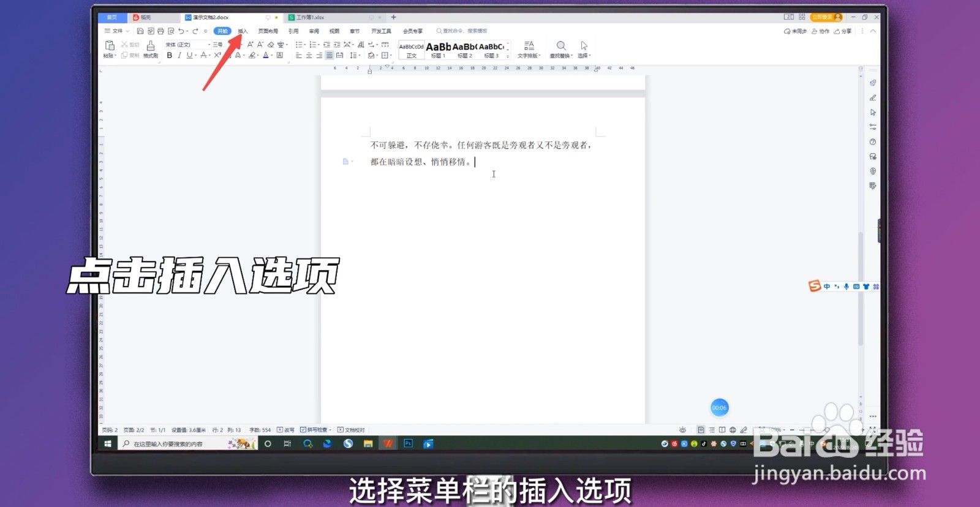
Task: Click the arrow pointer icon in right sidebar
Action: [x=873, y=112]
